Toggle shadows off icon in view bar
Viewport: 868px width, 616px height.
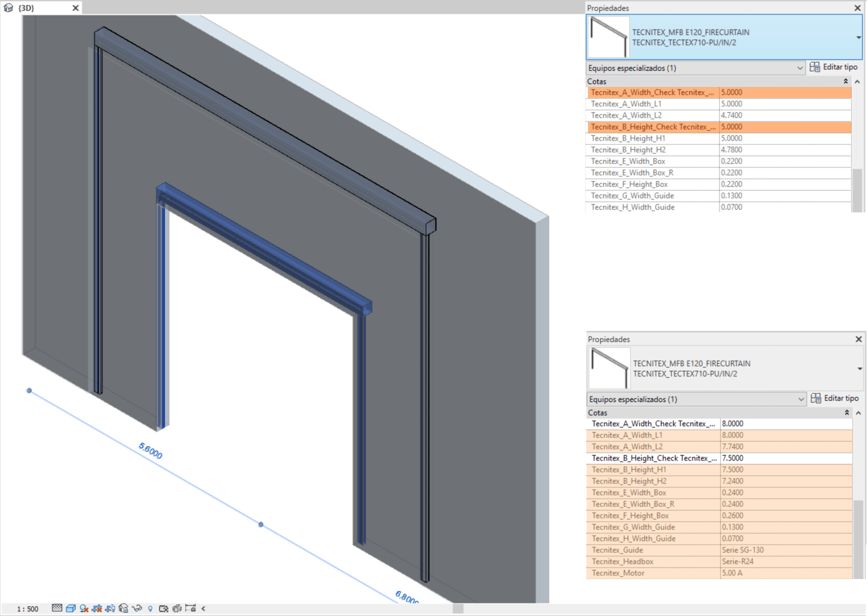pos(84,608)
